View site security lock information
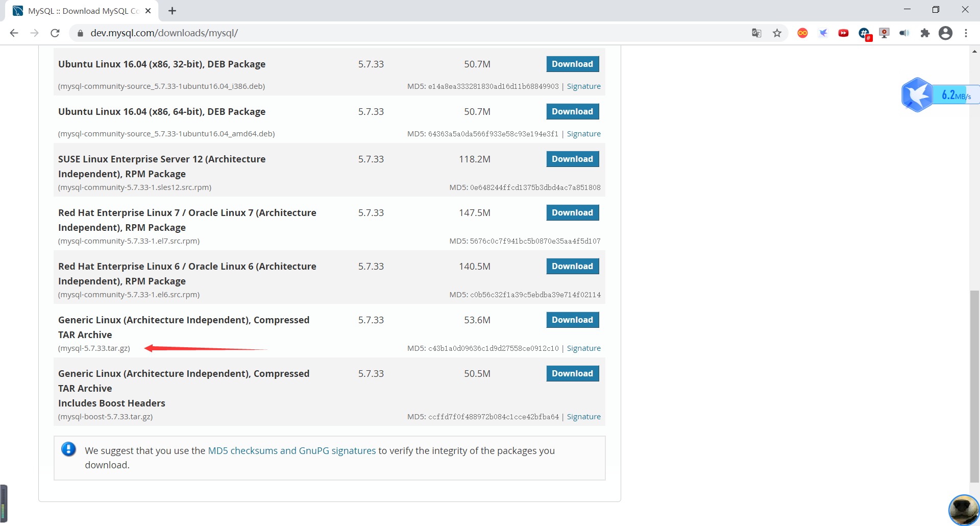The height and width of the screenshot is (526, 980). 80,33
